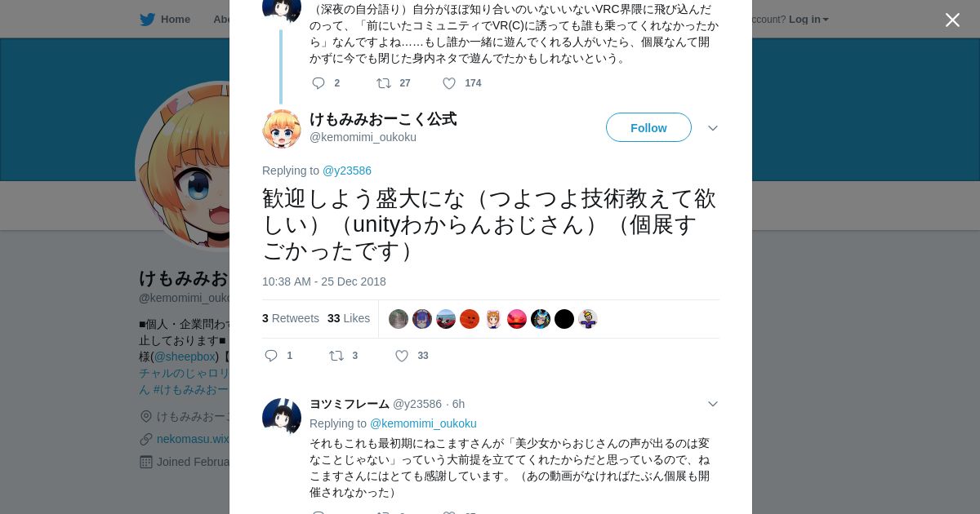
Task: Open the @kemomimi_oukoku link in the reply
Action: (423, 423)
